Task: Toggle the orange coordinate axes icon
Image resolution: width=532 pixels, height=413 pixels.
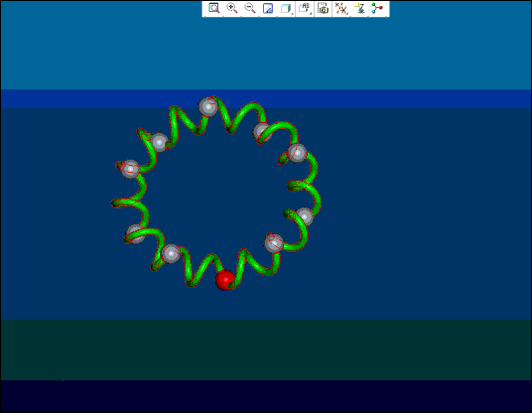Action: [x=341, y=9]
